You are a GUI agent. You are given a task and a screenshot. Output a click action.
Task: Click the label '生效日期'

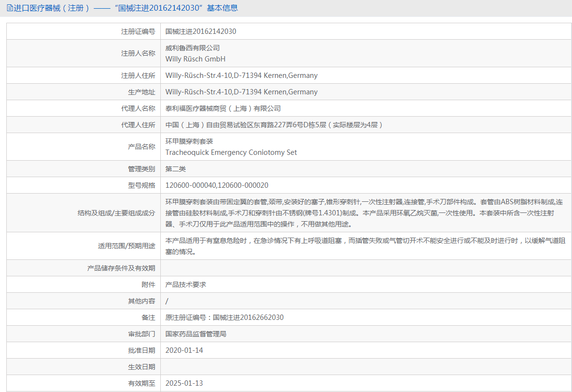(141, 367)
